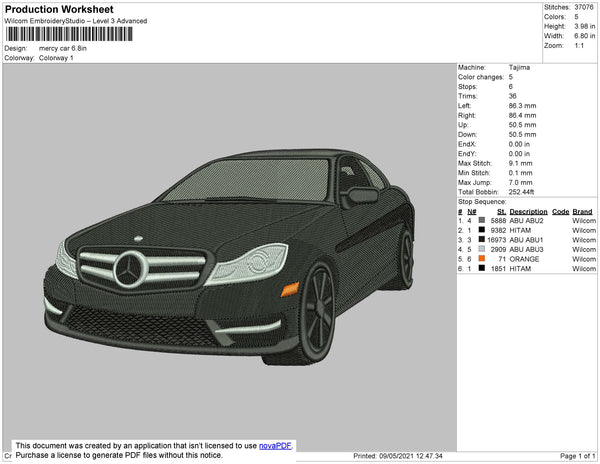
Task: Click the Trims value '36'
Action: point(512,96)
